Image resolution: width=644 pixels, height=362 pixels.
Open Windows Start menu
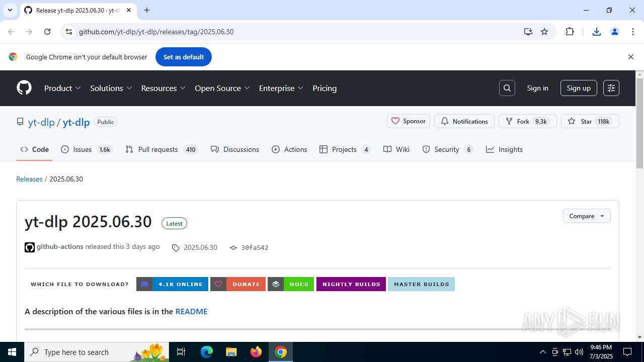pyautogui.click(x=12, y=352)
